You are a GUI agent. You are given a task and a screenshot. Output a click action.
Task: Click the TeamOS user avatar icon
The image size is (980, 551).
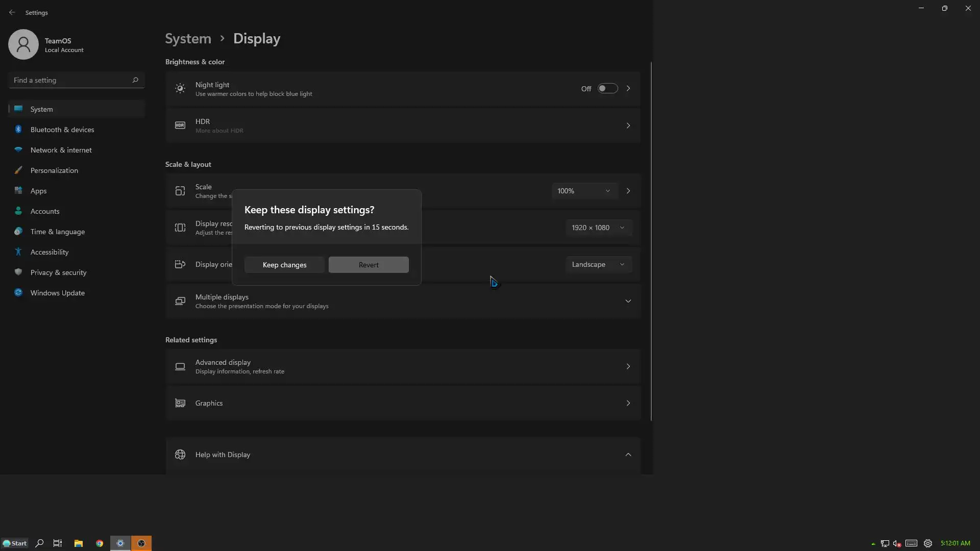(23, 44)
